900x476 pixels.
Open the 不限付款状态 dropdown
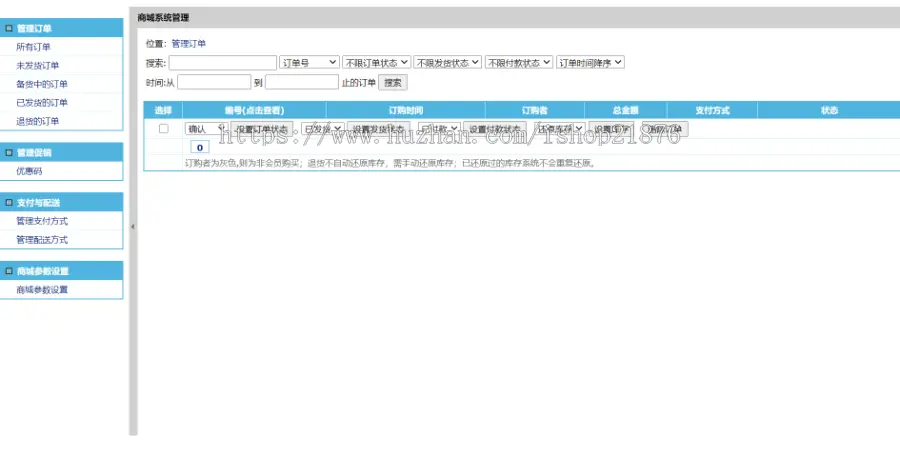click(x=519, y=63)
